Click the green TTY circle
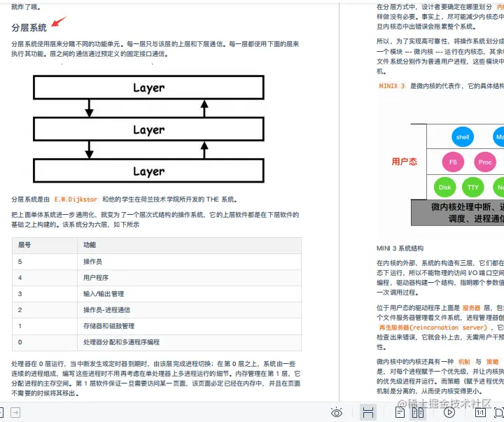 (472, 187)
